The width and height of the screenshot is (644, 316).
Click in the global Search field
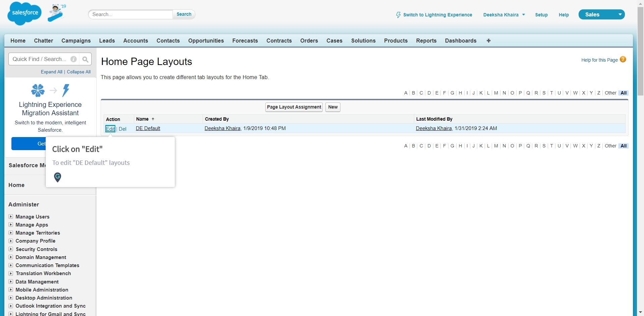tap(131, 14)
